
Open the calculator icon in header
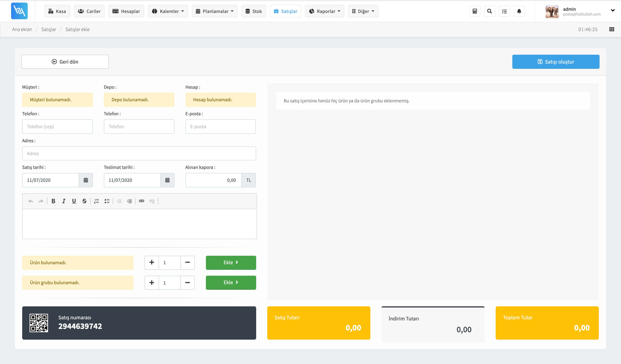(475, 11)
